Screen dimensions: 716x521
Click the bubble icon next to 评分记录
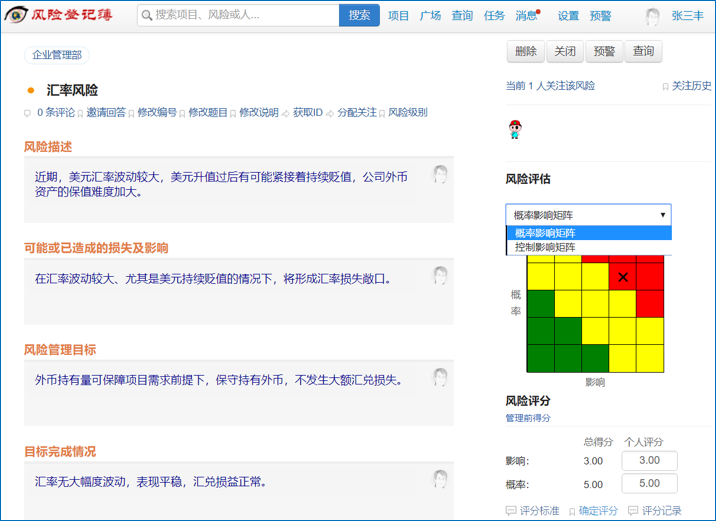pos(633,510)
